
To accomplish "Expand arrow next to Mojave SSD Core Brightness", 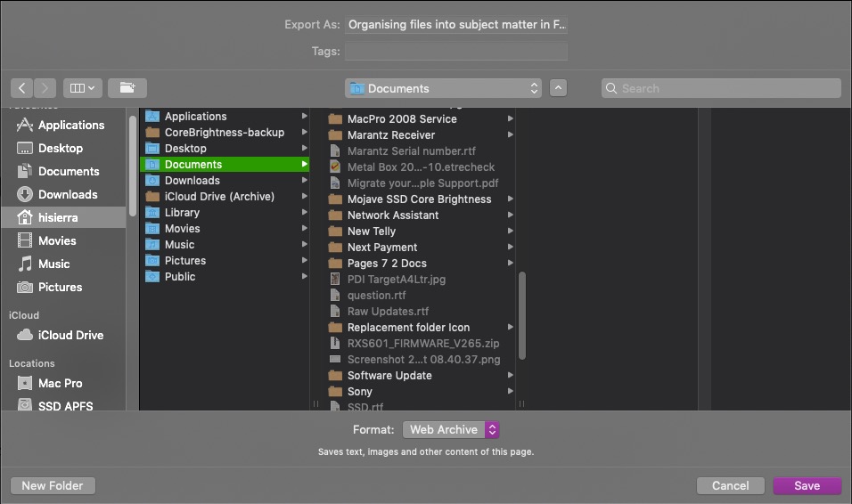I will (x=511, y=199).
